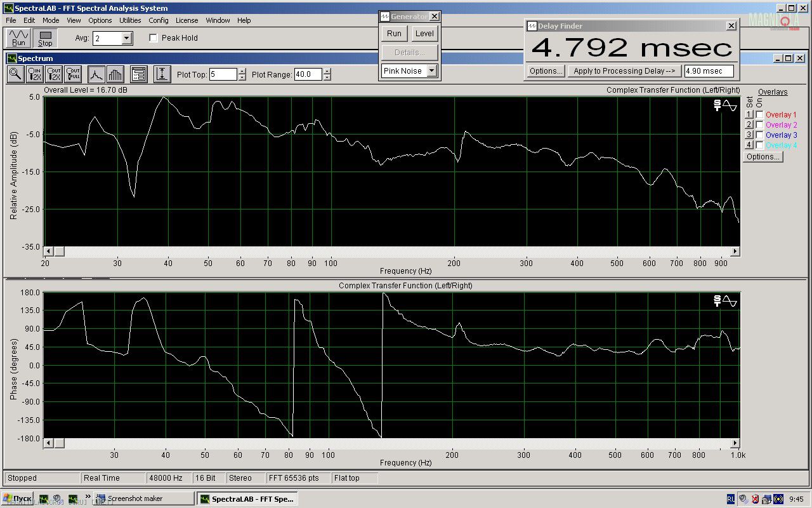Click the Stop button in main toolbar
Viewport: 812px width, 508px height.
[x=45, y=38]
